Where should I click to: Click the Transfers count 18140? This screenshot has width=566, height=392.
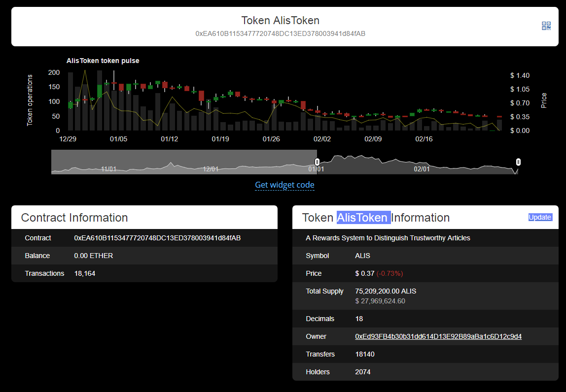point(364,354)
